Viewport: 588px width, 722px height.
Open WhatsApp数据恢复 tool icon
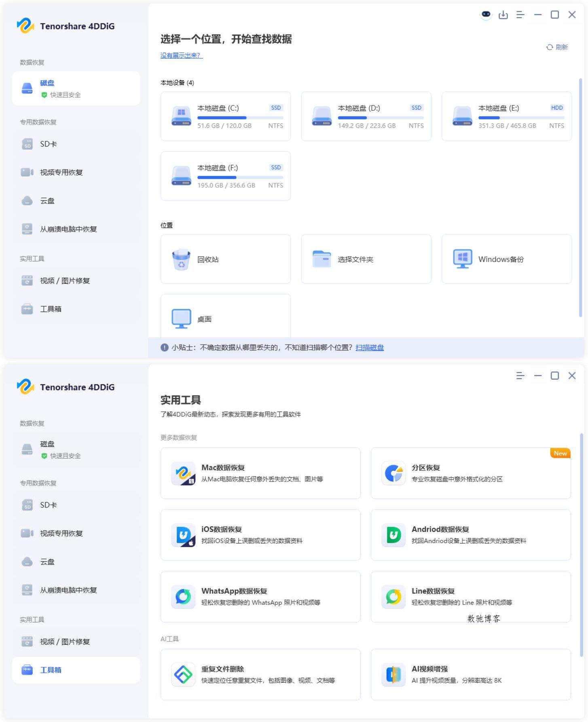(183, 597)
